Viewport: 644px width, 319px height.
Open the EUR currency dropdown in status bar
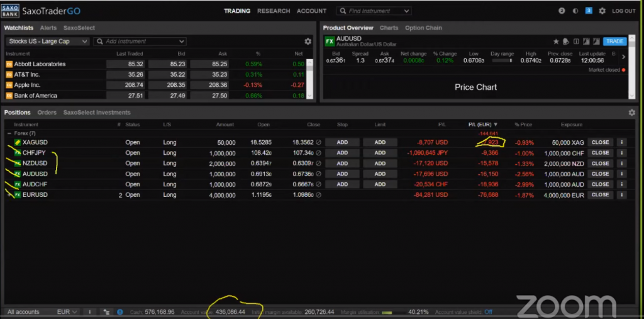coord(67,312)
